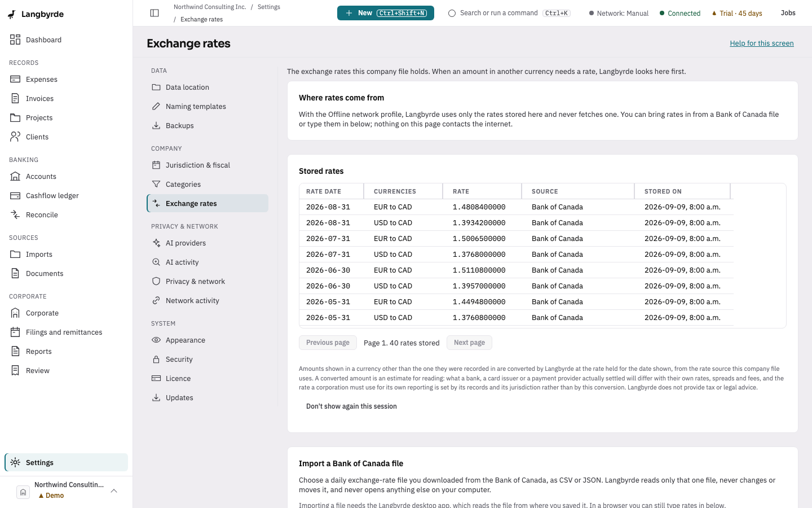Go to Reconcile
Viewport: 812px width, 508px height.
coord(66,215)
